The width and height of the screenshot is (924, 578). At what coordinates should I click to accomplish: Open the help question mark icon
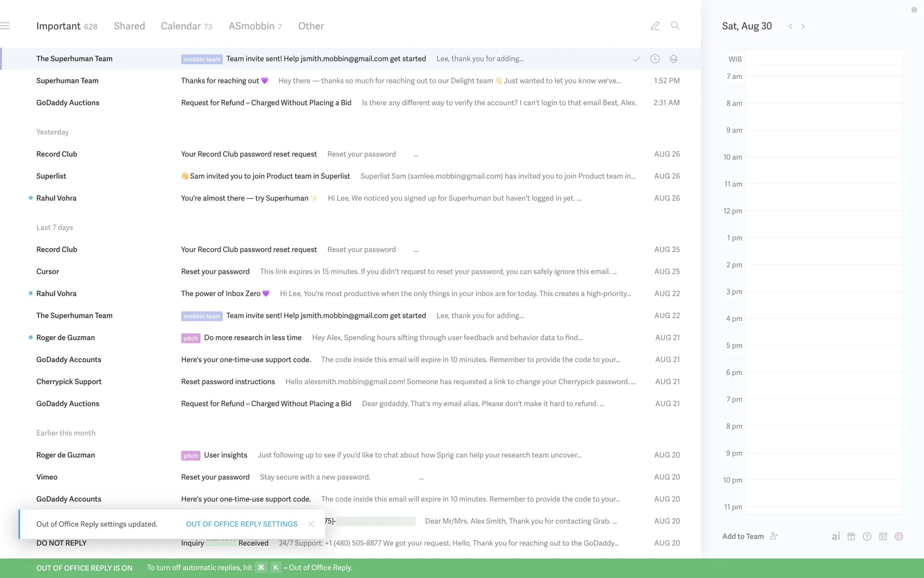click(x=867, y=536)
